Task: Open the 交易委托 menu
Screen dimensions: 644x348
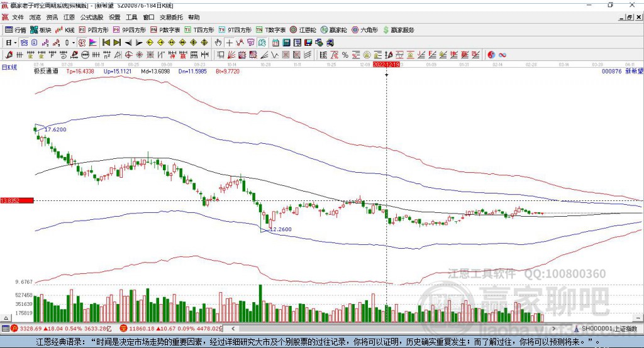Action: coord(171,18)
